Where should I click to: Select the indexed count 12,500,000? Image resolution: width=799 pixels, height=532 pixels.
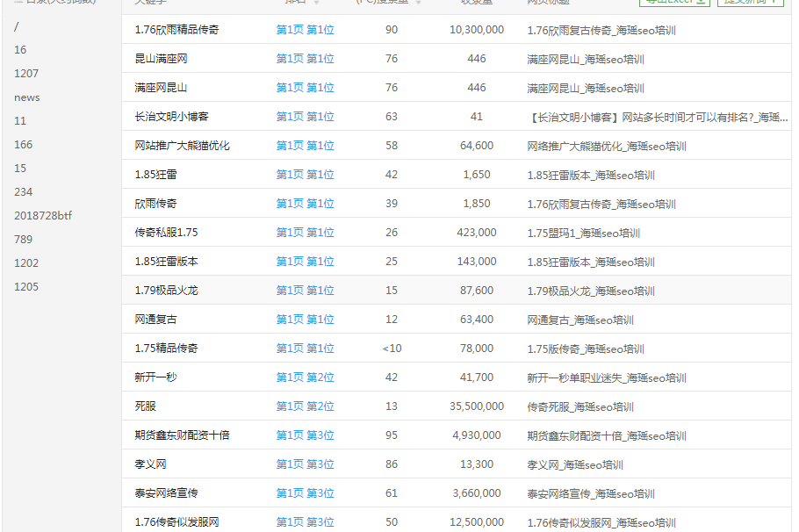477,521
